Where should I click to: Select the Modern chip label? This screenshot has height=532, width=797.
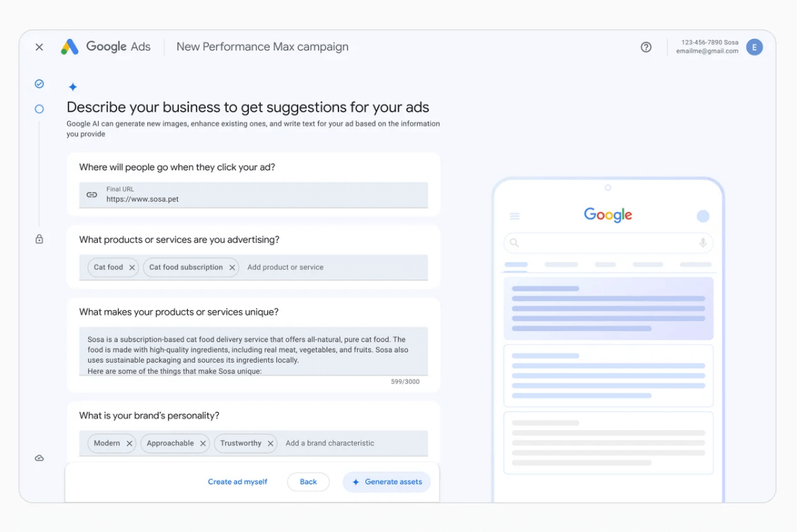pyautogui.click(x=107, y=443)
